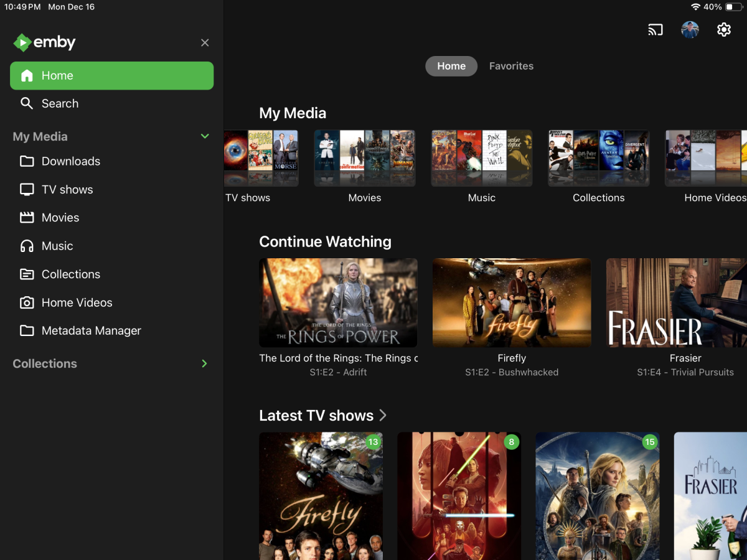Image resolution: width=747 pixels, height=560 pixels.
Task: Open the Firefly poster in Latest TV shows
Action: pyautogui.click(x=321, y=496)
